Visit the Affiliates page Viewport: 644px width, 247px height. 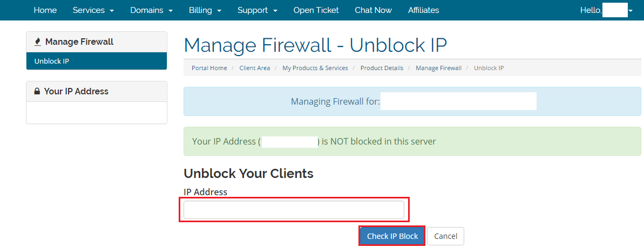(423, 10)
